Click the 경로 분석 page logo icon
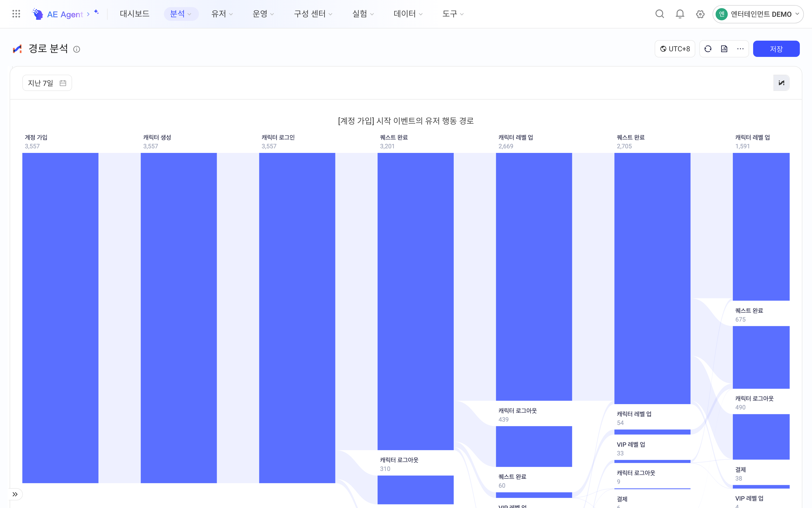 click(18, 49)
